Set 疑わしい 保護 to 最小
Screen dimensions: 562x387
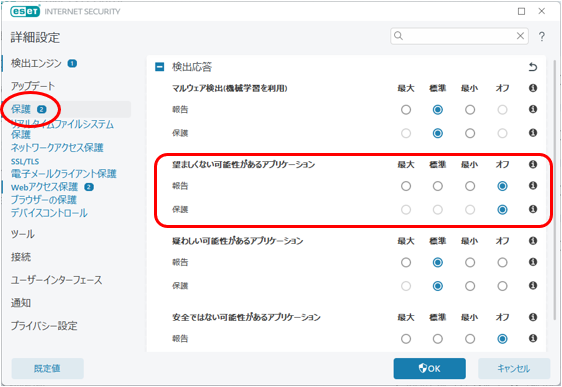click(470, 286)
